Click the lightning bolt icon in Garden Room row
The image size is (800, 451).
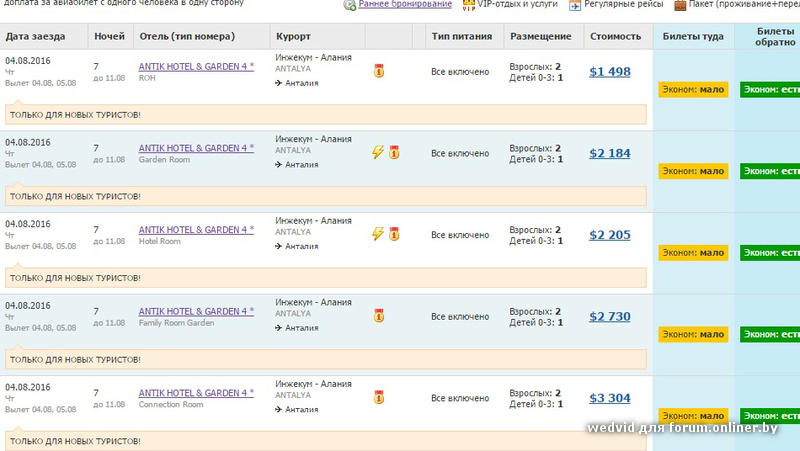click(378, 152)
